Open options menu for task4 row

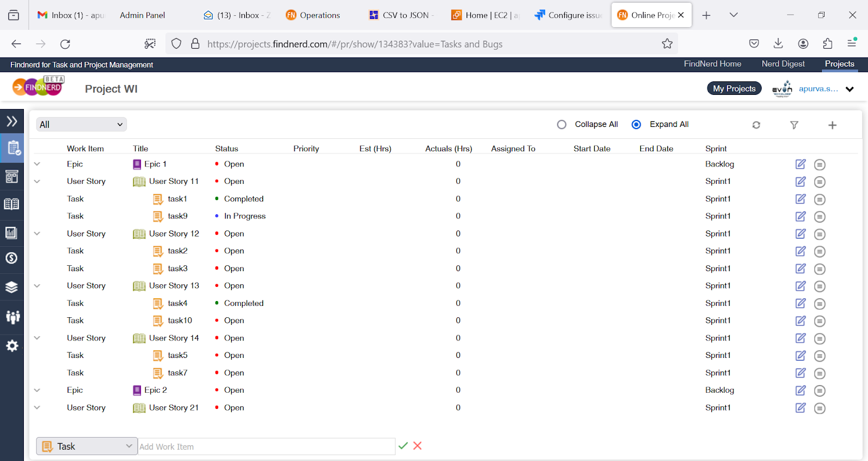[x=820, y=304]
